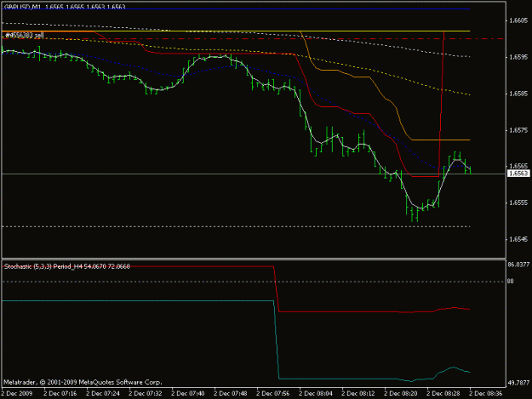Click the 1.6595 price axis label
This screenshot has height=399, width=532.
518,57
